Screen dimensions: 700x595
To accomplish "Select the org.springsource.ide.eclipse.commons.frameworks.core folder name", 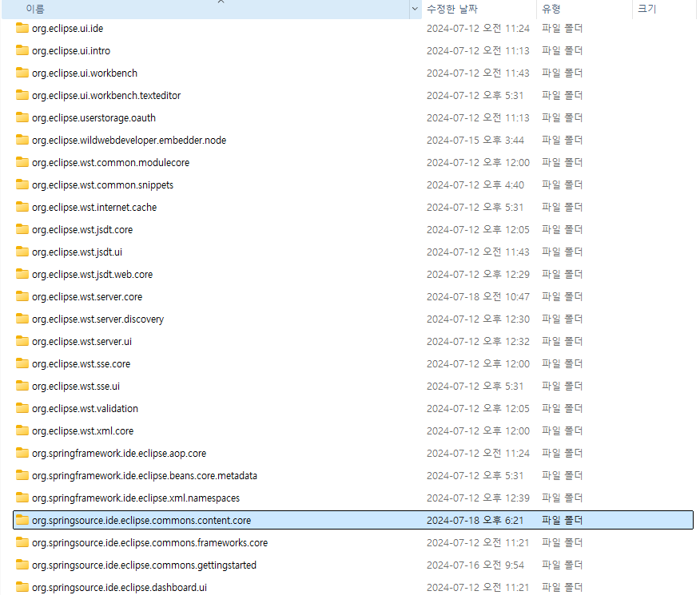I will 150,543.
